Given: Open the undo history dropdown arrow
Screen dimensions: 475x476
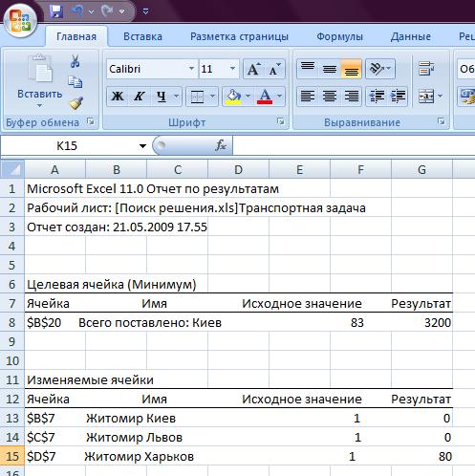Looking at the screenshot, I should (x=92, y=12).
